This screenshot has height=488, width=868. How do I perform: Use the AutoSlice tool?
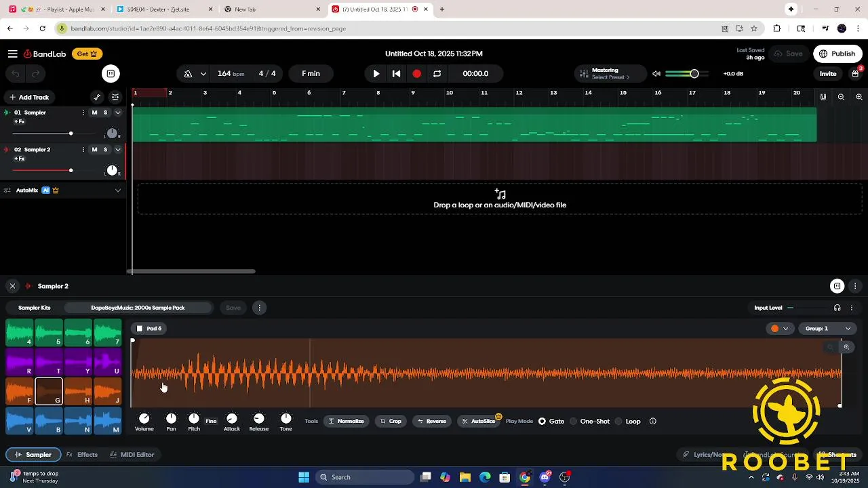479,421
